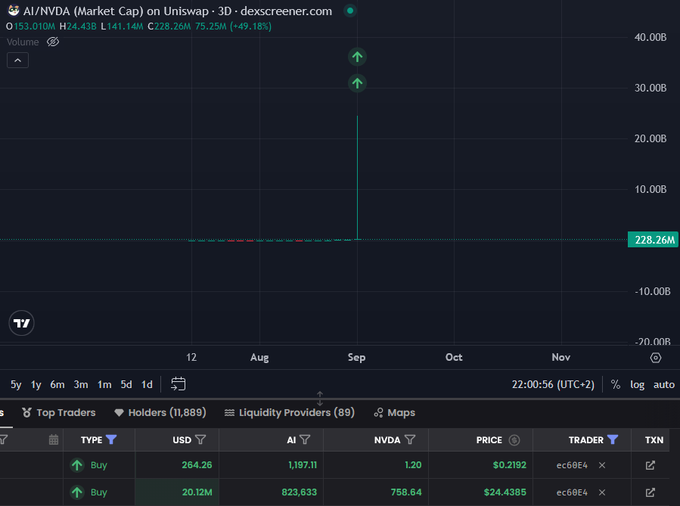Image resolution: width=680 pixels, height=506 pixels.
Task: Open the USD column filter
Action: [x=200, y=440]
